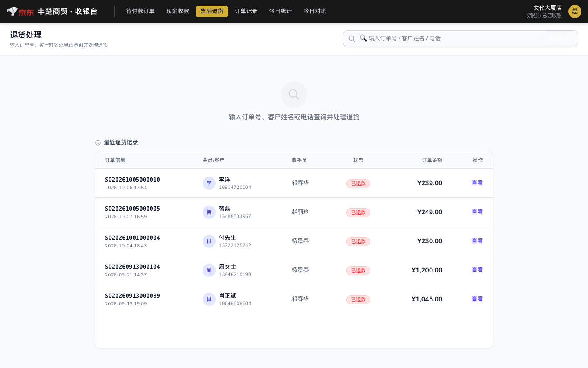Switch to the 待付款订单 tab

click(x=140, y=11)
